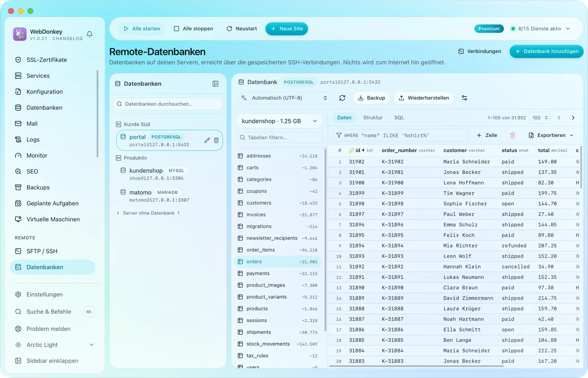The image size is (588, 378).
Task: Expand the Exportieren dropdown
Action: coord(551,135)
